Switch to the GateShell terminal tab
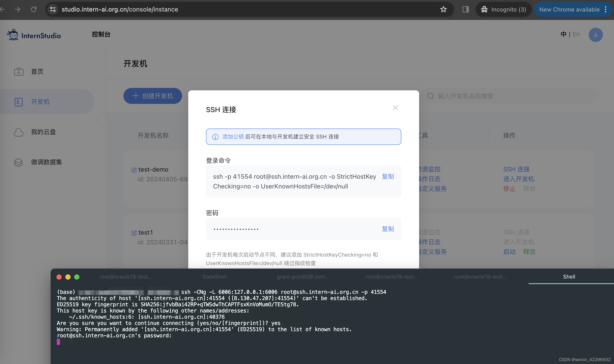The height and width of the screenshot is (364, 614). 214,277
